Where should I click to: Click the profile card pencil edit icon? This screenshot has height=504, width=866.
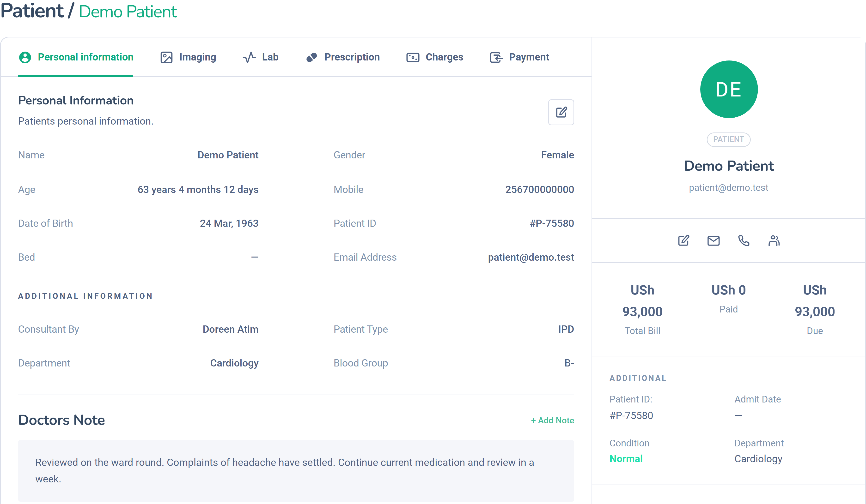683,240
